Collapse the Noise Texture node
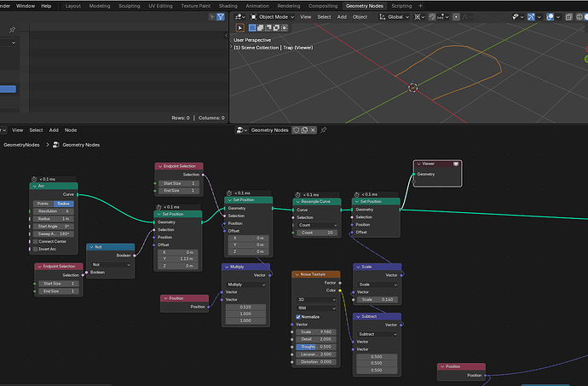588x386 pixels. coord(297,274)
